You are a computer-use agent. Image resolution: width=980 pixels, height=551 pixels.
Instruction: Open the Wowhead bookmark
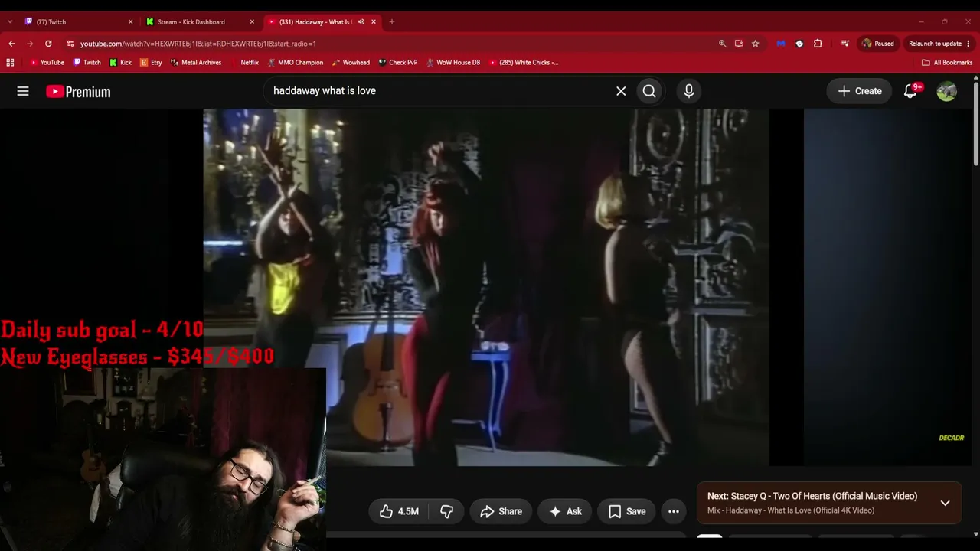point(351,63)
